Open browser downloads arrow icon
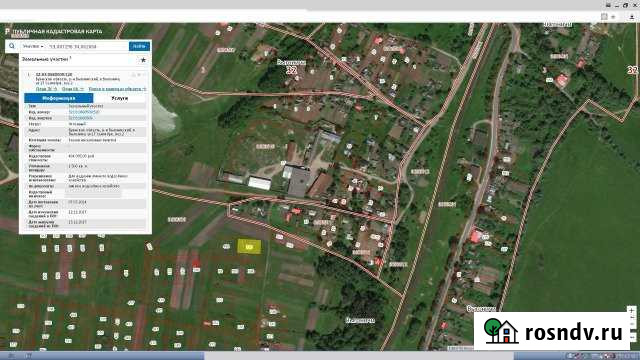 tap(631, 17)
